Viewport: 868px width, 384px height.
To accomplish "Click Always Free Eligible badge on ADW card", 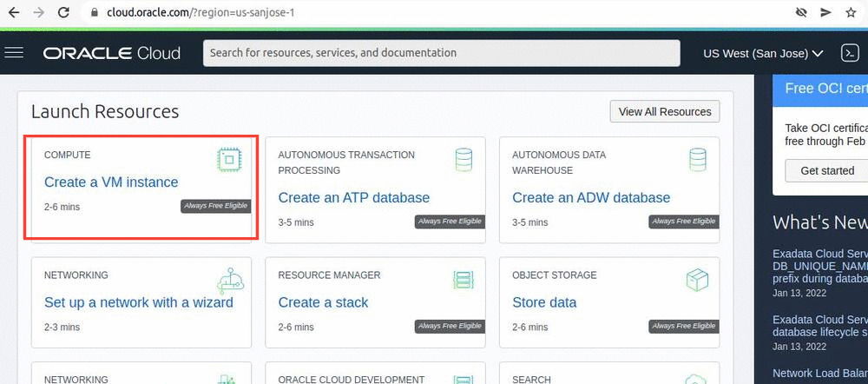I will 684,222.
